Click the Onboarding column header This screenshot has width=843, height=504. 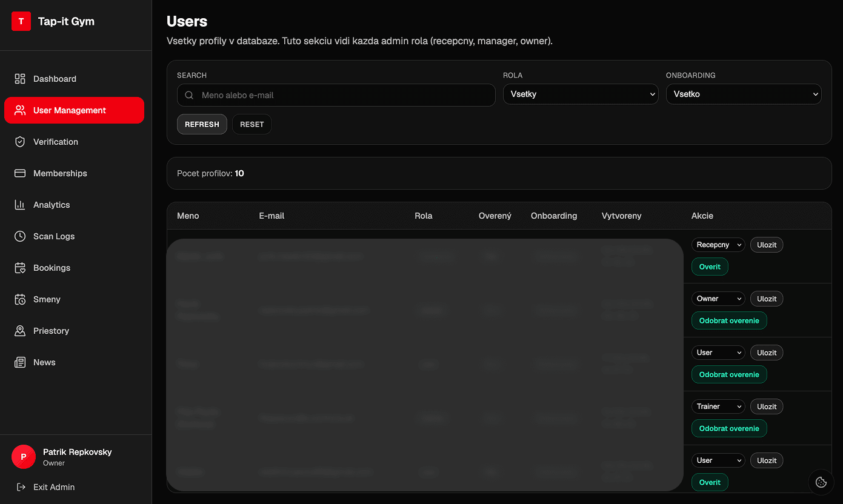(x=554, y=216)
